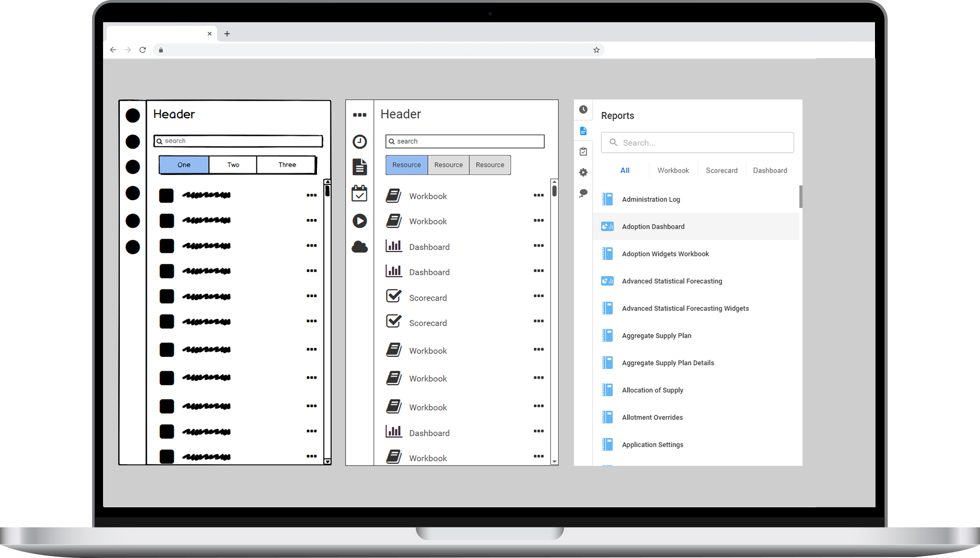
Task: Open the three-dot menu atop middle sidebar
Action: click(359, 115)
